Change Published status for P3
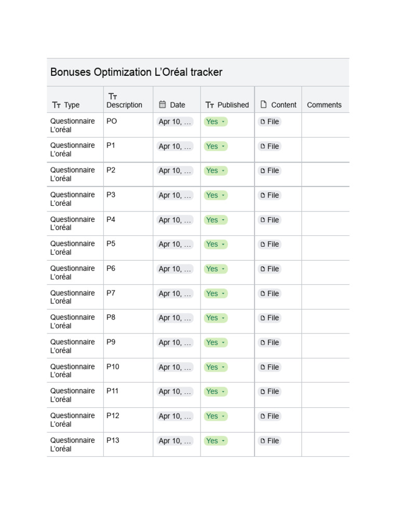Viewport: 399px width, 532px height. [x=216, y=195]
